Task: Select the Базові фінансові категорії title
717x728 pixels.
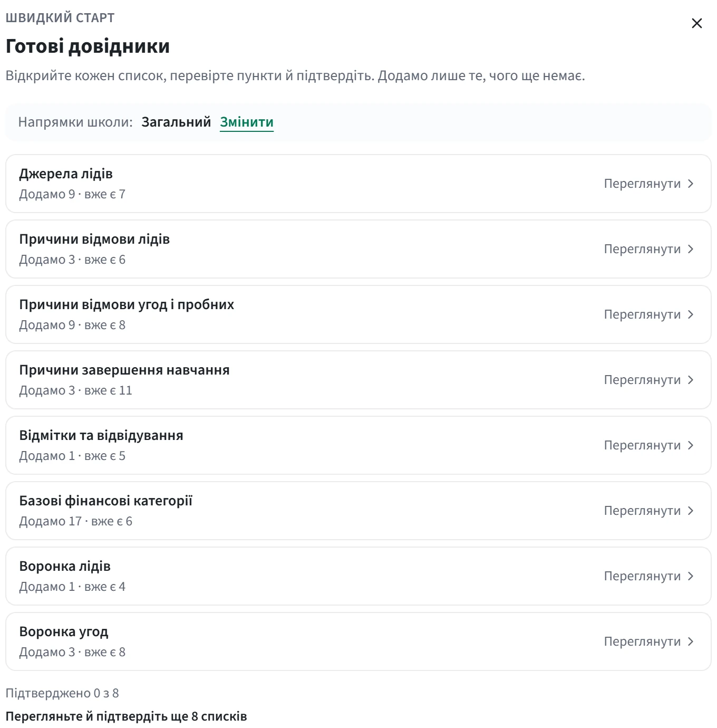Action: (x=106, y=501)
